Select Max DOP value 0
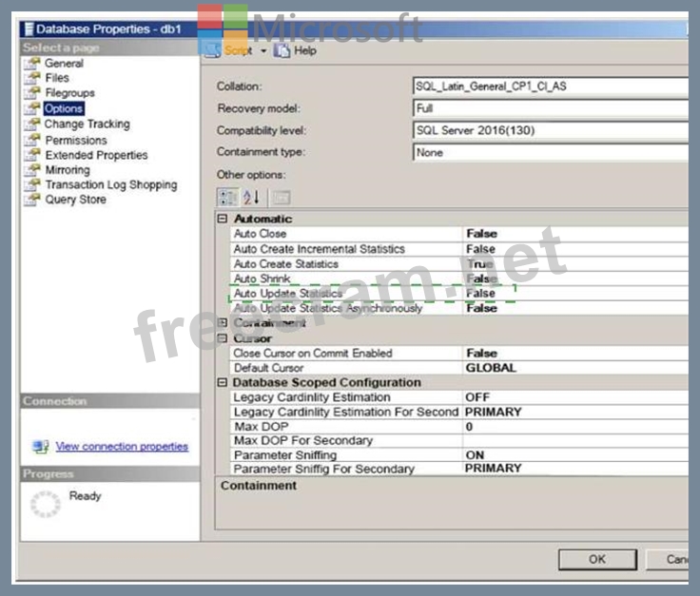Viewport: 700px width, 596px height. [469, 427]
